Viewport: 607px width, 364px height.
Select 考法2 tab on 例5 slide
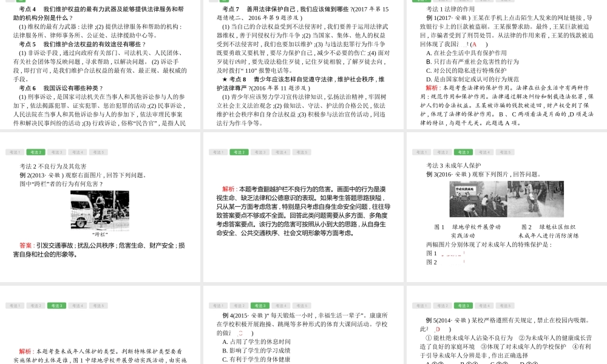pyautogui.click(x=442, y=306)
